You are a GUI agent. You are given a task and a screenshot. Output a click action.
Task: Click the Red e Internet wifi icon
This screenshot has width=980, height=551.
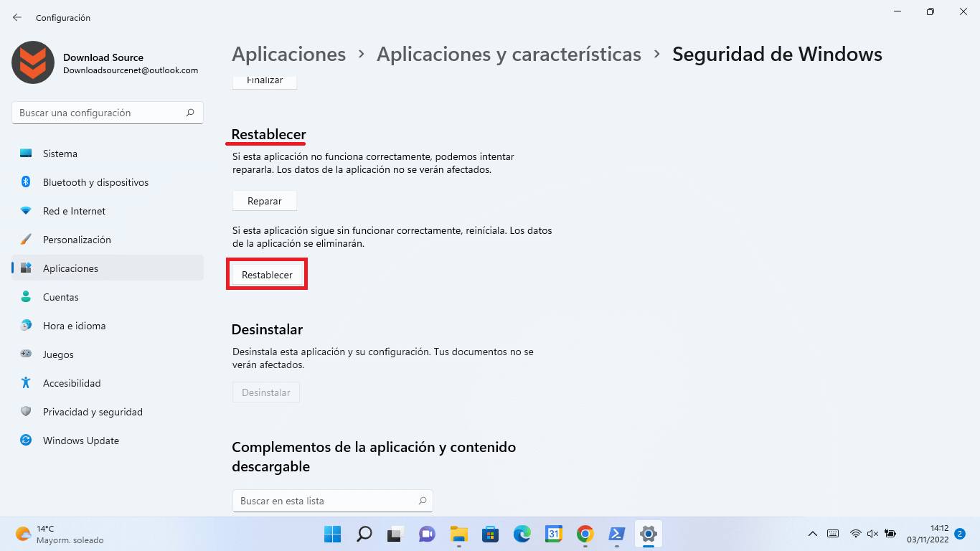tap(26, 211)
